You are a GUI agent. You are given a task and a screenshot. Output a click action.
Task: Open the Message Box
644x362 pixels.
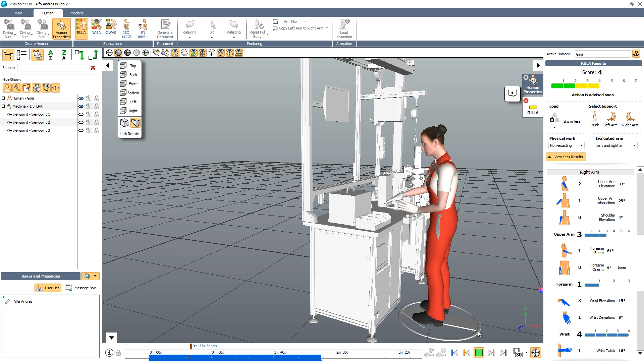pyautogui.click(x=80, y=288)
